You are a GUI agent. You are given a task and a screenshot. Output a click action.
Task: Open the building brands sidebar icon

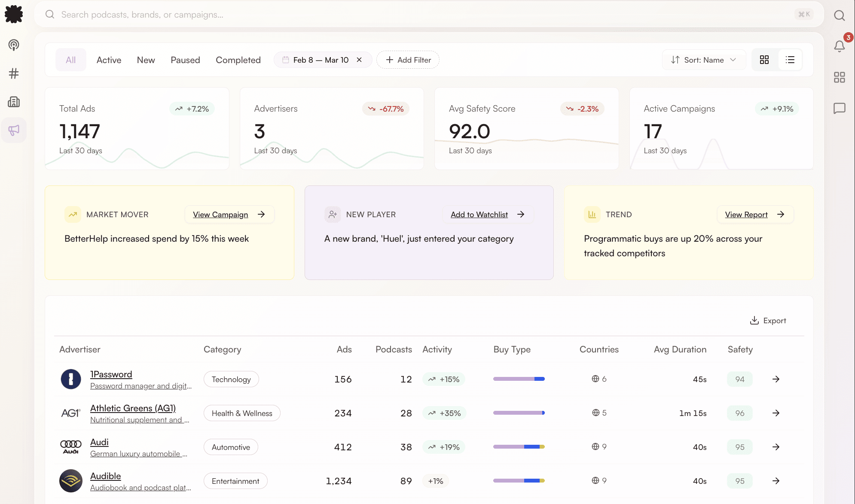14,102
